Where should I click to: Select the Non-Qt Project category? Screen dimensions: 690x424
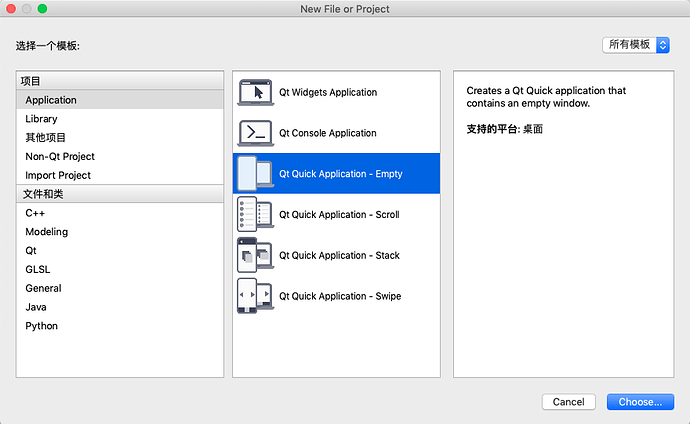coord(120,157)
